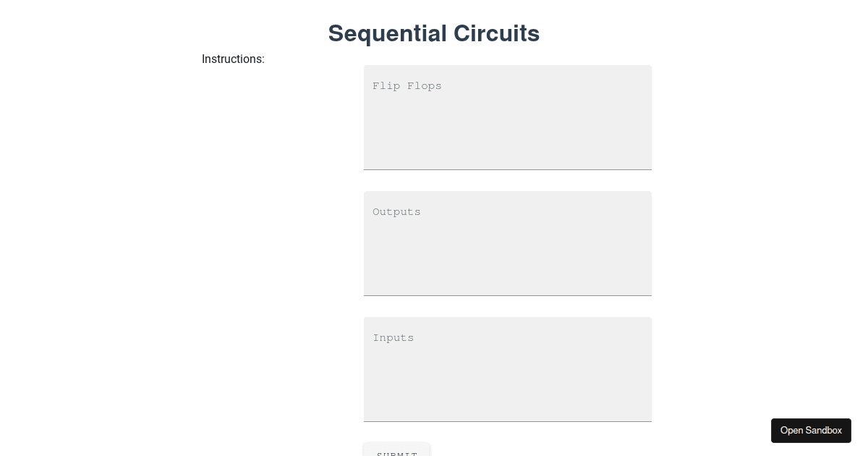Click the Flip Flops placeholder text

pos(407,85)
